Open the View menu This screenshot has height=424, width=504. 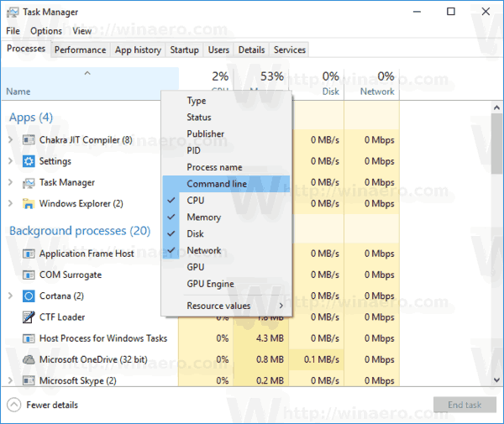[82, 31]
